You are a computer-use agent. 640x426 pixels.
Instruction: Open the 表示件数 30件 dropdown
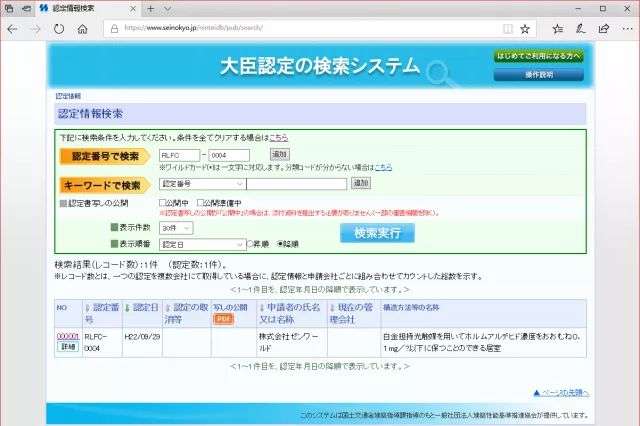point(176,228)
